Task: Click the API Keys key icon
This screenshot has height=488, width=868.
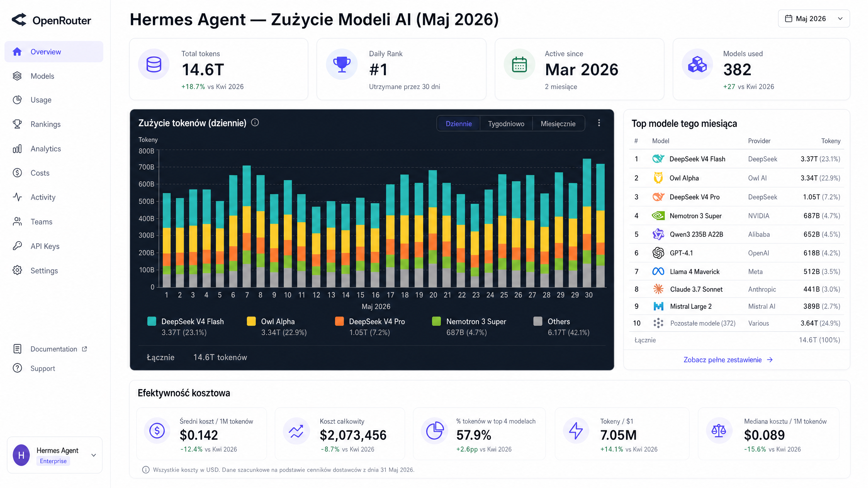Action: (17, 246)
